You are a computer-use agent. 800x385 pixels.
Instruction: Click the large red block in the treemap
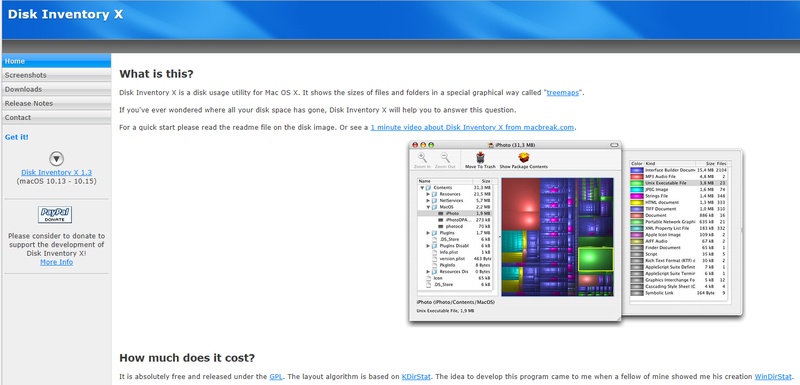click(x=521, y=204)
